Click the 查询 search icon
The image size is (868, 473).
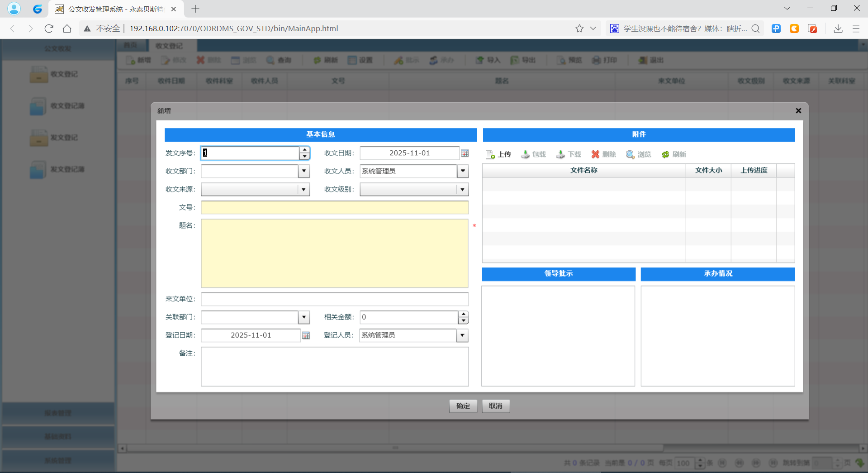pos(279,60)
